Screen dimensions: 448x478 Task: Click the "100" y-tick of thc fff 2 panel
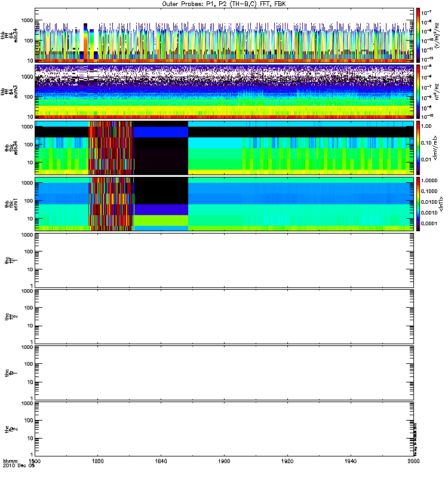pyautogui.click(x=29, y=308)
